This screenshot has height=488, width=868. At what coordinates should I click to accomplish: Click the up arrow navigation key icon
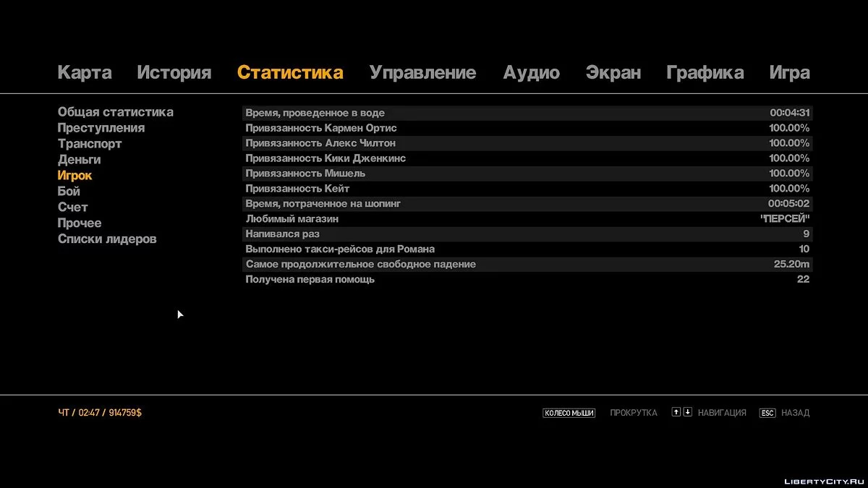pyautogui.click(x=676, y=412)
